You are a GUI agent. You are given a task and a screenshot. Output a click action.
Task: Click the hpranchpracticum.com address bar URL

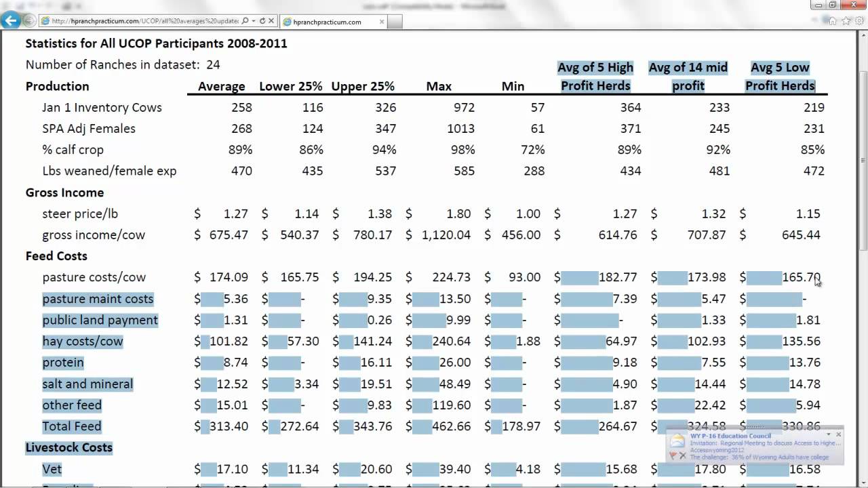145,21
